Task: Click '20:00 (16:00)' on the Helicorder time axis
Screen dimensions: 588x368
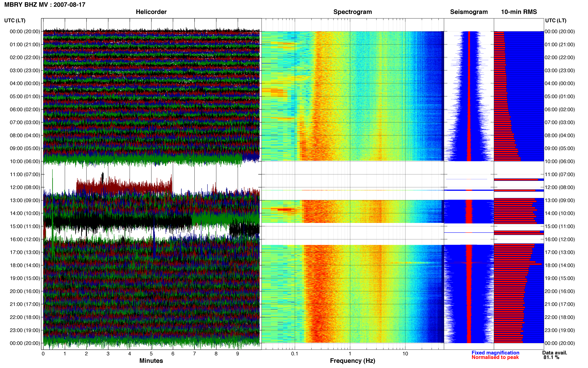Action: (25, 291)
